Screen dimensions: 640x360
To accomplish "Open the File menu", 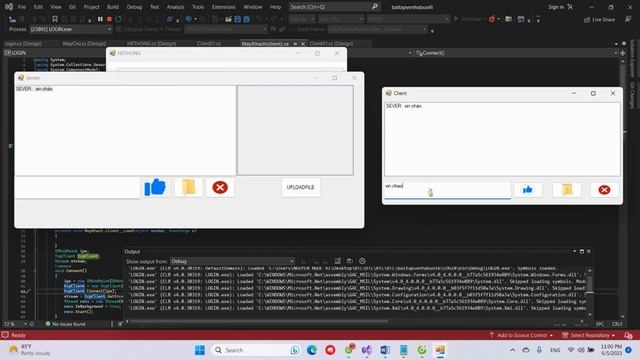I will 22,7.
